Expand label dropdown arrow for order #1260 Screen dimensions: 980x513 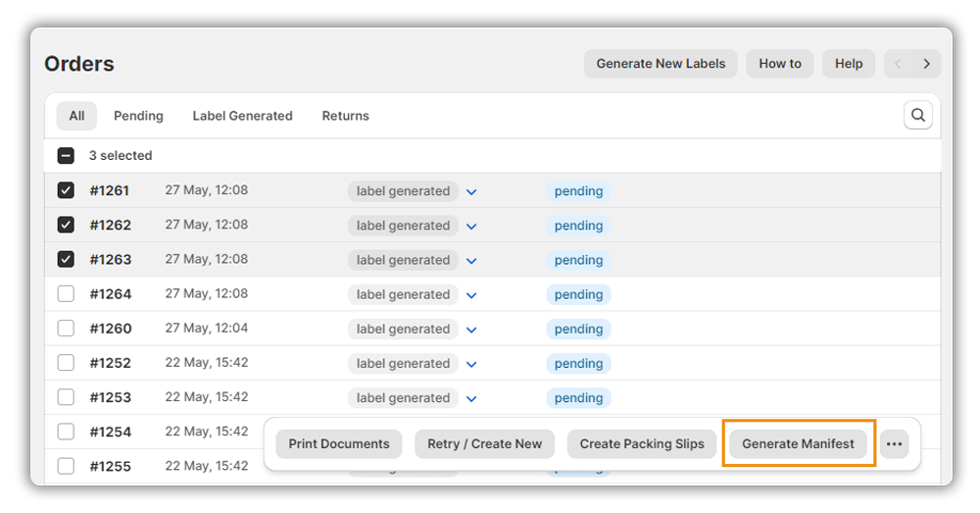pyautogui.click(x=472, y=330)
